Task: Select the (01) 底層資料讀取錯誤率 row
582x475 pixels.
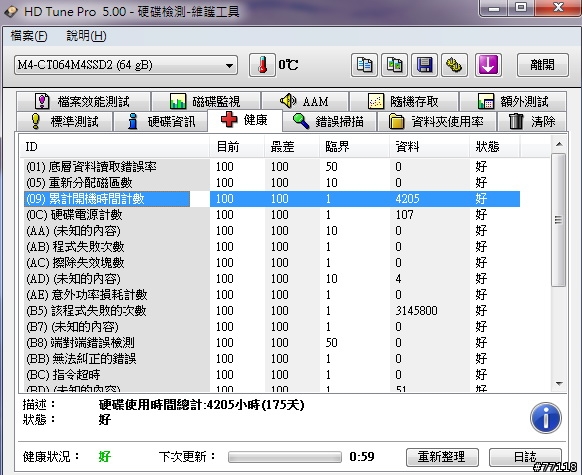Action: pyautogui.click(x=272, y=167)
